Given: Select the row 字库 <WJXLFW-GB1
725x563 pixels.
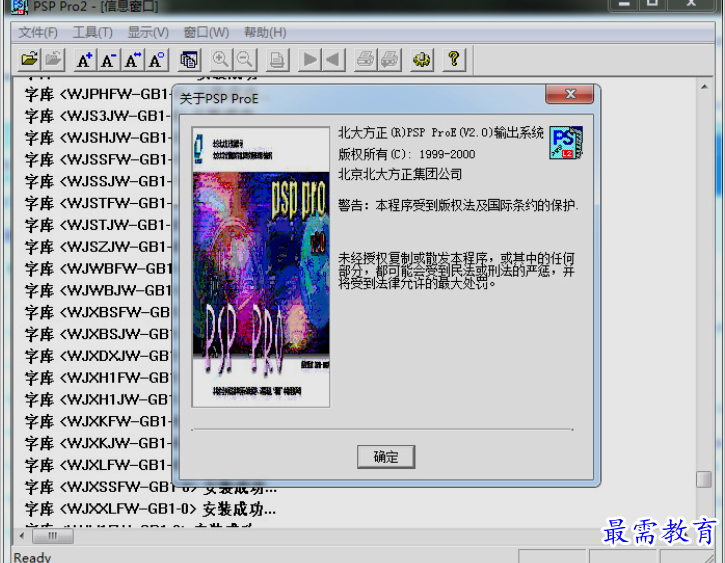Looking at the screenshot, I should point(98,465).
